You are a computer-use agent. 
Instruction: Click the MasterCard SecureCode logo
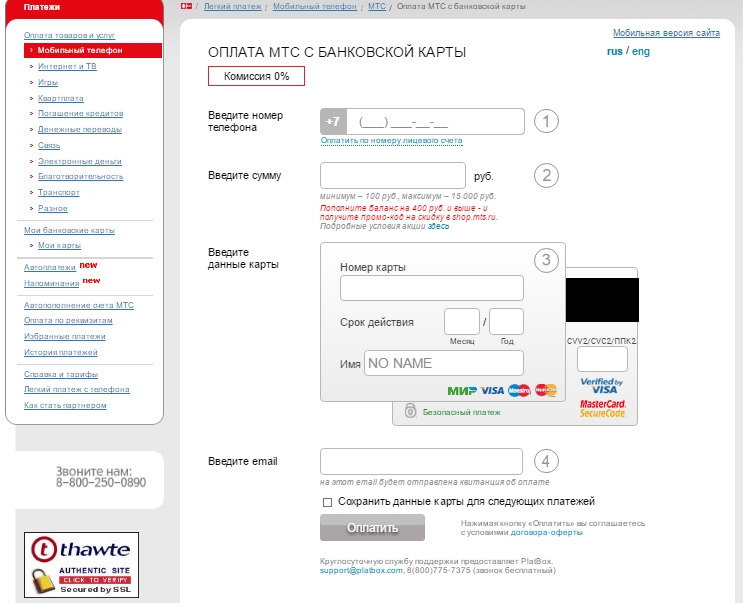click(603, 408)
